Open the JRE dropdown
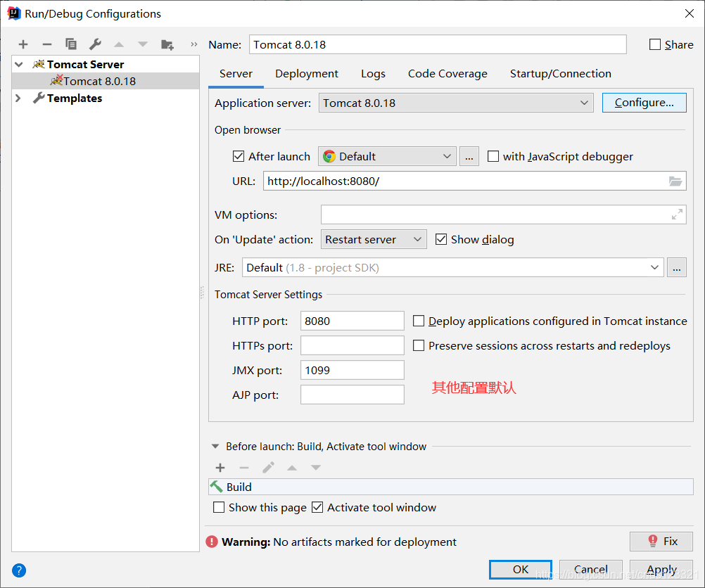 (x=453, y=267)
